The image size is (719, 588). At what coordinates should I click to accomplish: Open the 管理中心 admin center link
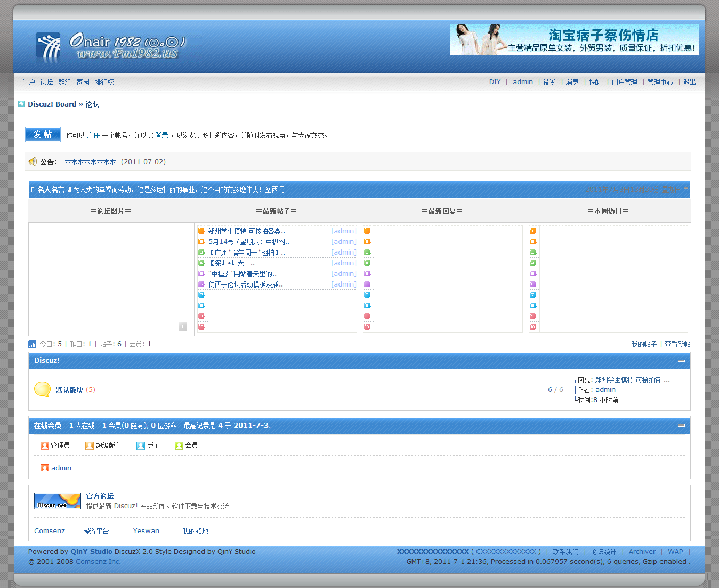[659, 82]
